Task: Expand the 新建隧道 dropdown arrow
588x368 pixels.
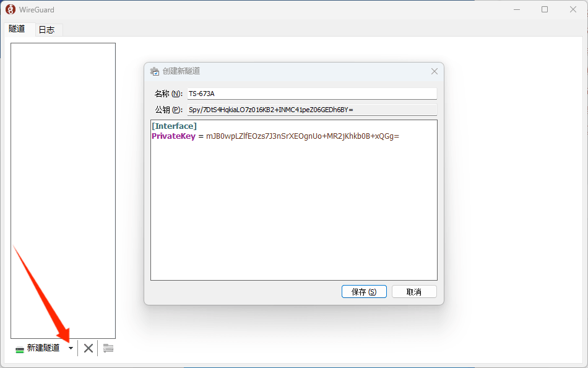Action: coord(71,348)
